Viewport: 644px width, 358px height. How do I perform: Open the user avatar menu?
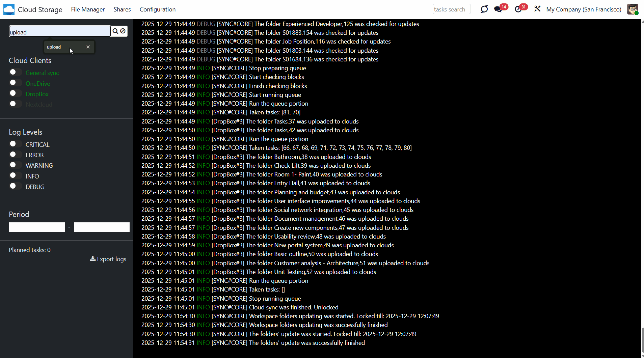click(632, 9)
